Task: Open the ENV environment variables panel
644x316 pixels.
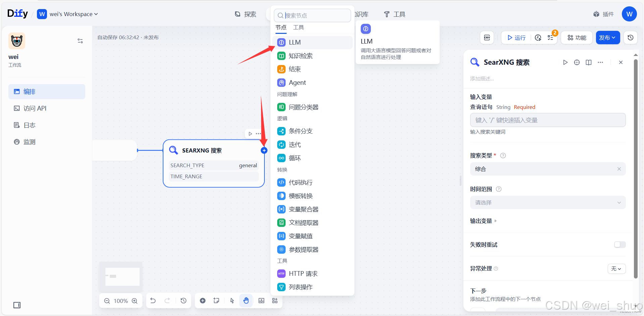Action: click(487, 38)
